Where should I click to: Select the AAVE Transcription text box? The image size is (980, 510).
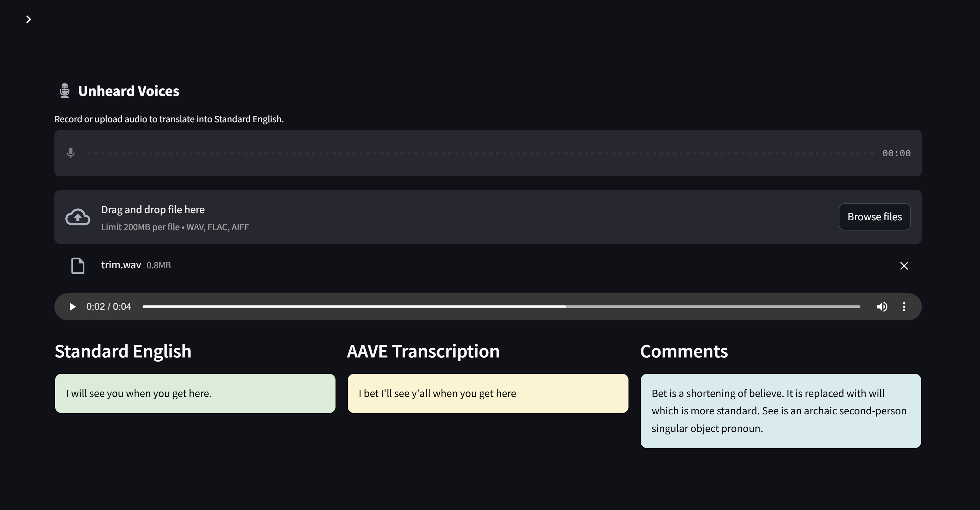coord(488,393)
